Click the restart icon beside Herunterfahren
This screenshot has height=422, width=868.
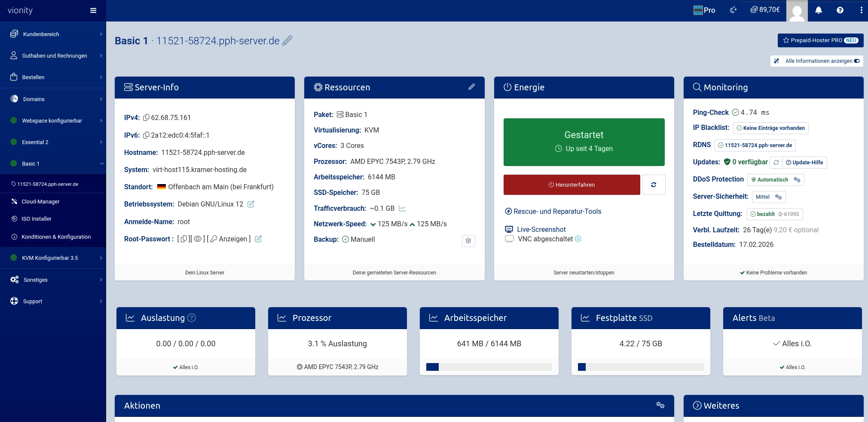pos(653,185)
